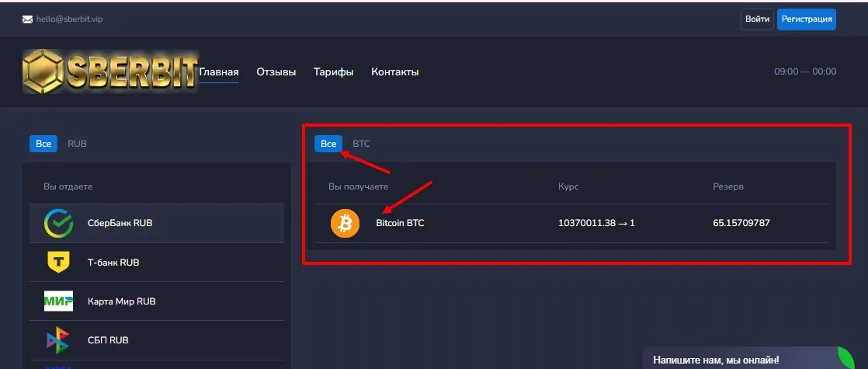Click the Вы получаете heading
Viewport: 868px width, 369px height.
tap(358, 186)
